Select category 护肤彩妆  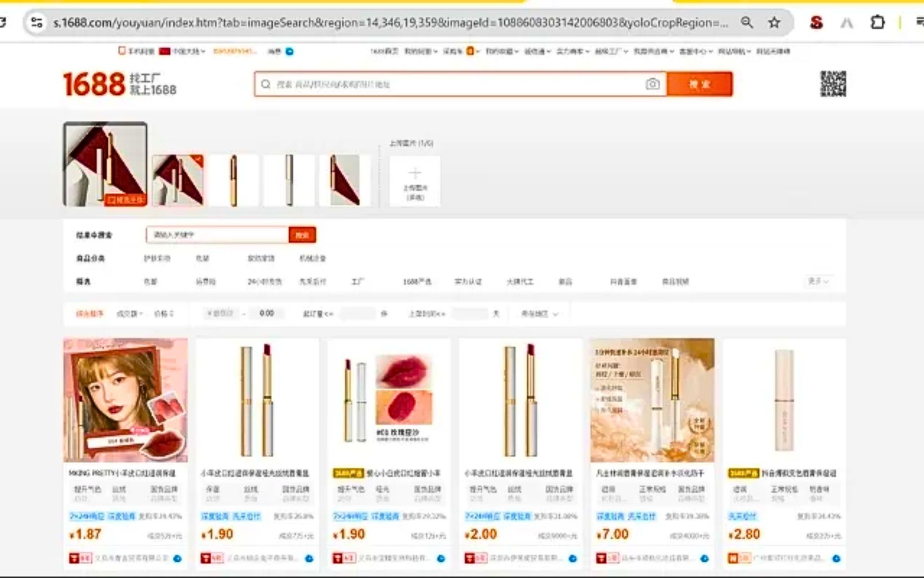click(157, 258)
